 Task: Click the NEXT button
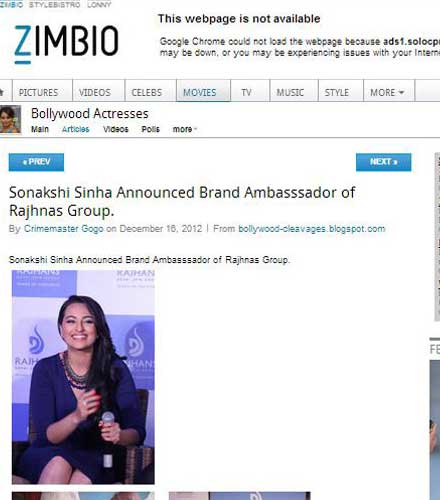(384, 162)
